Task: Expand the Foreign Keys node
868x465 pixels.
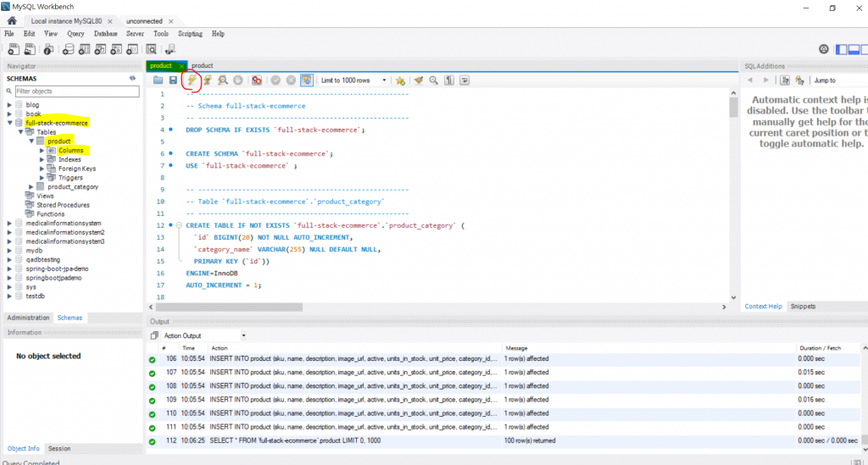Action: (x=42, y=169)
